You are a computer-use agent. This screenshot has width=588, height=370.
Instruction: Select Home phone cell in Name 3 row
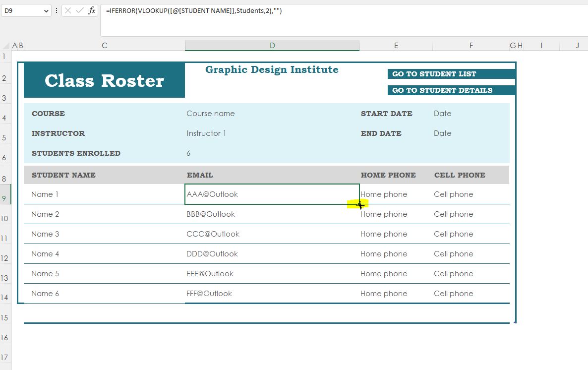(396, 234)
